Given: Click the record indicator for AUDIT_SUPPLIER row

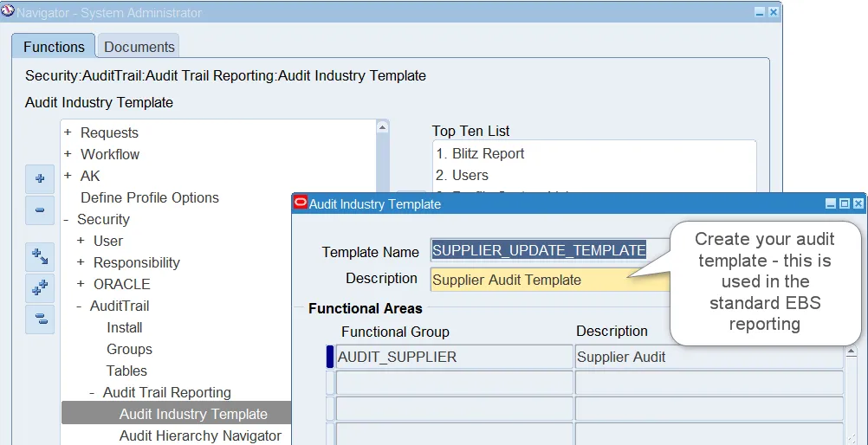Looking at the screenshot, I should point(330,357).
